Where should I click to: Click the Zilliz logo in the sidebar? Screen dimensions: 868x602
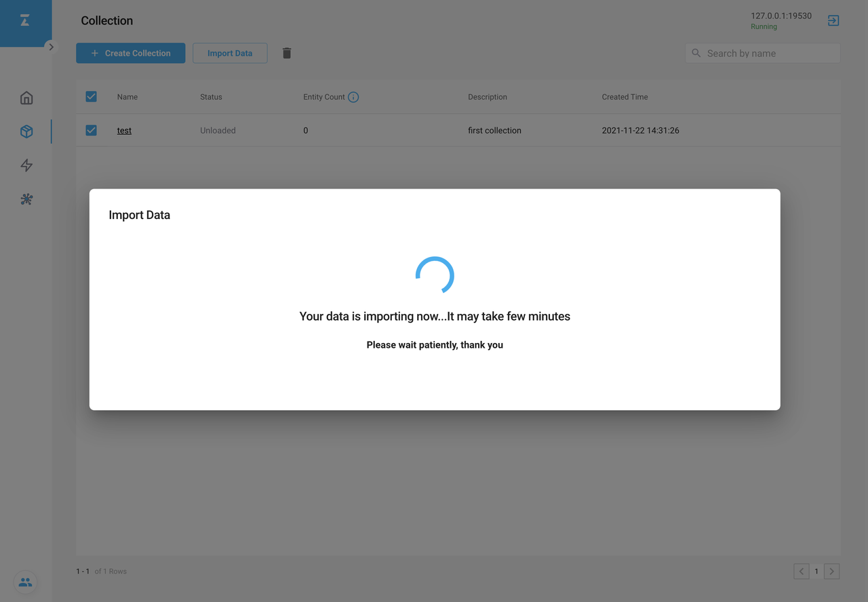(25, 21)
